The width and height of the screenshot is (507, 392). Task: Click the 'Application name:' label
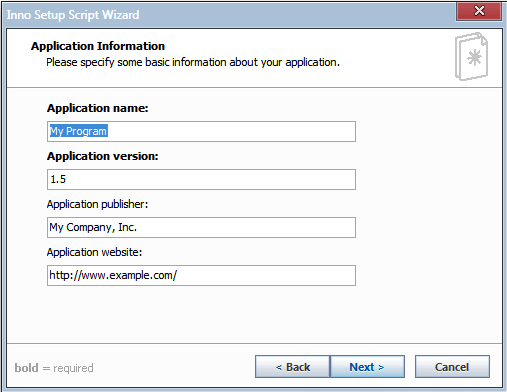click(98, 108)
